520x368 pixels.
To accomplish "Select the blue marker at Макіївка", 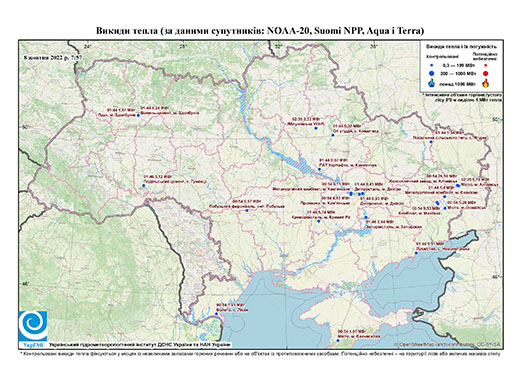I will point(437,203).
